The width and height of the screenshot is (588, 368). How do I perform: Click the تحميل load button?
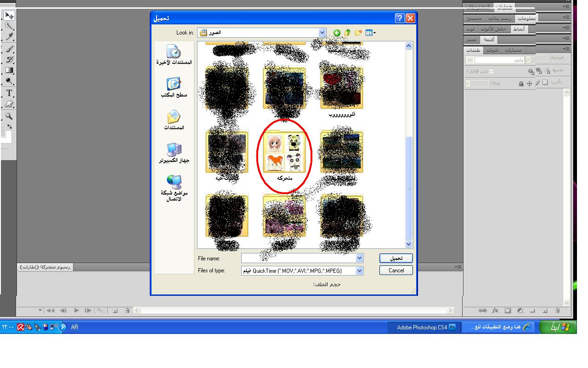tap(396, 259)
